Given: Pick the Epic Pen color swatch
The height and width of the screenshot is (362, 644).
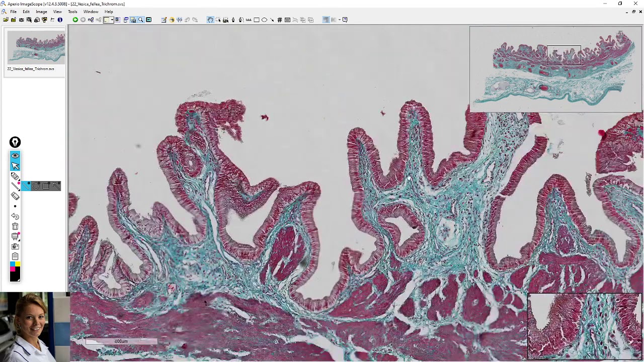Looking at the screenshot, I should click(15, 271).
